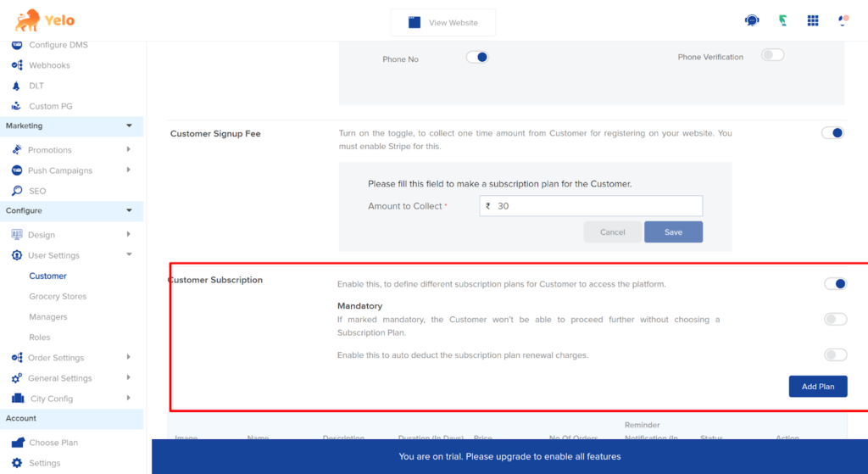Click the User Settings gear icon

(x=17, y=255)
